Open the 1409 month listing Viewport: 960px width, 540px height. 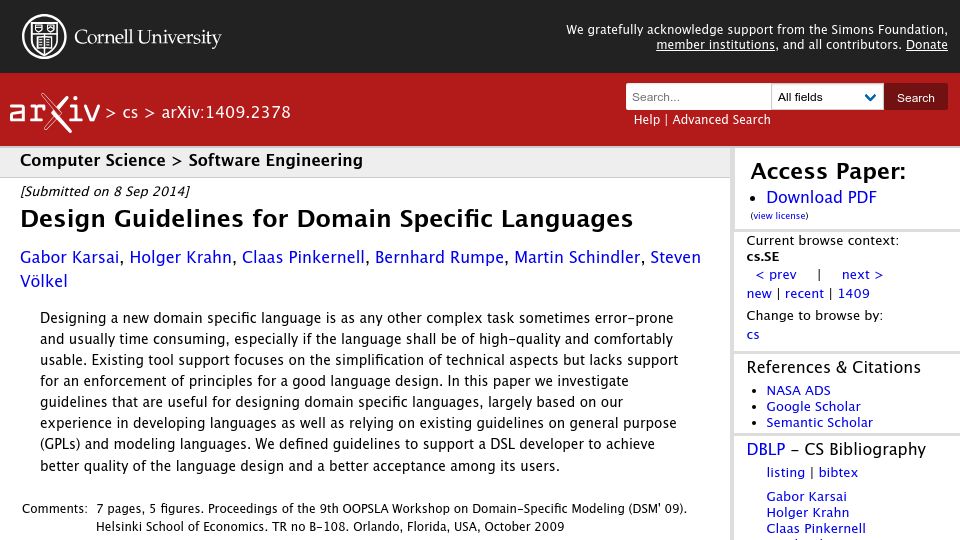point(853,293)
